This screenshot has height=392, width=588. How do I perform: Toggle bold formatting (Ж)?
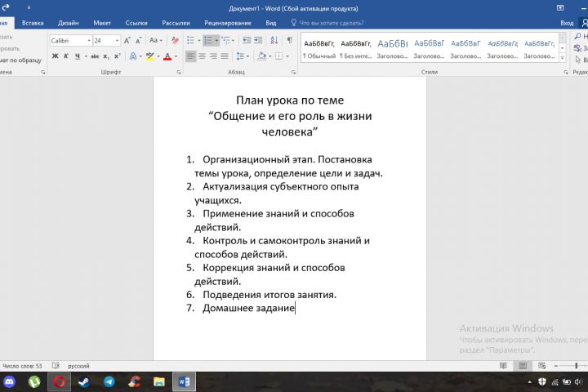point(56,56)
